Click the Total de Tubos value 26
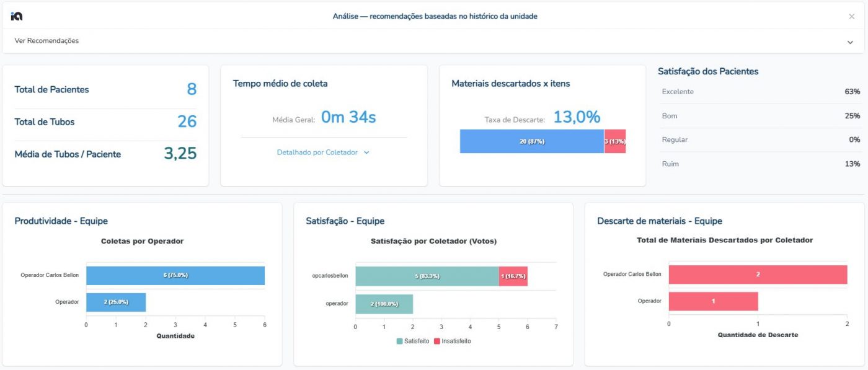Viewport: 868px width, 370px height. pyautogui.click(x=187, y=121)
